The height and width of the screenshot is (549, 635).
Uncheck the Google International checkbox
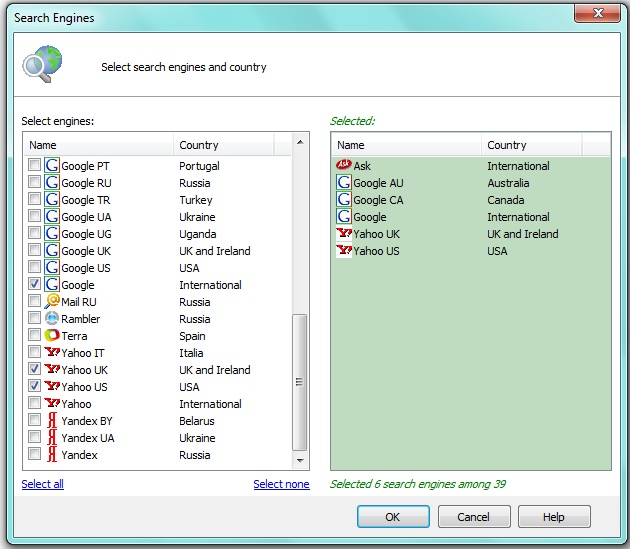[x=34, y=284]
